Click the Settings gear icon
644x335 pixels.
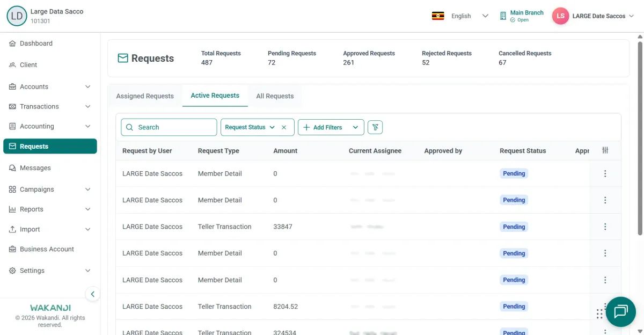pos(12,271)
